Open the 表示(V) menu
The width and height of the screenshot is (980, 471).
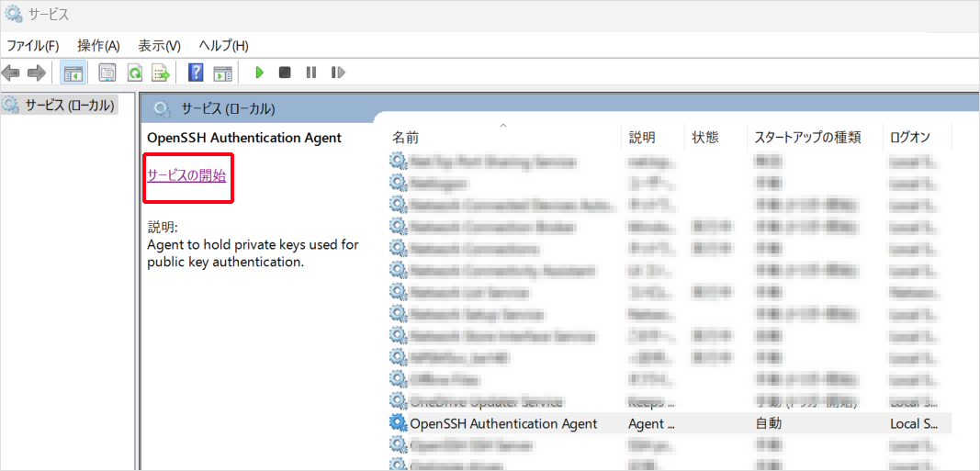coord(159,46)
